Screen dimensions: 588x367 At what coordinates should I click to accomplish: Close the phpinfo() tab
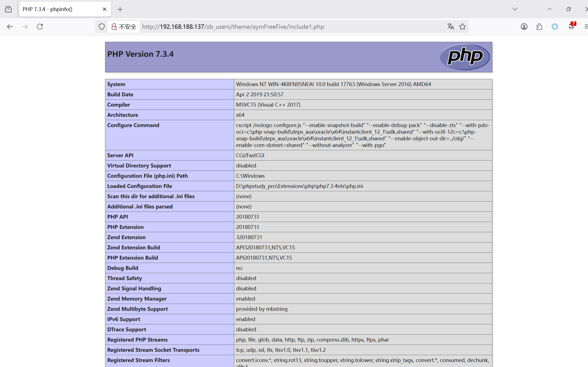pos(104,9)
